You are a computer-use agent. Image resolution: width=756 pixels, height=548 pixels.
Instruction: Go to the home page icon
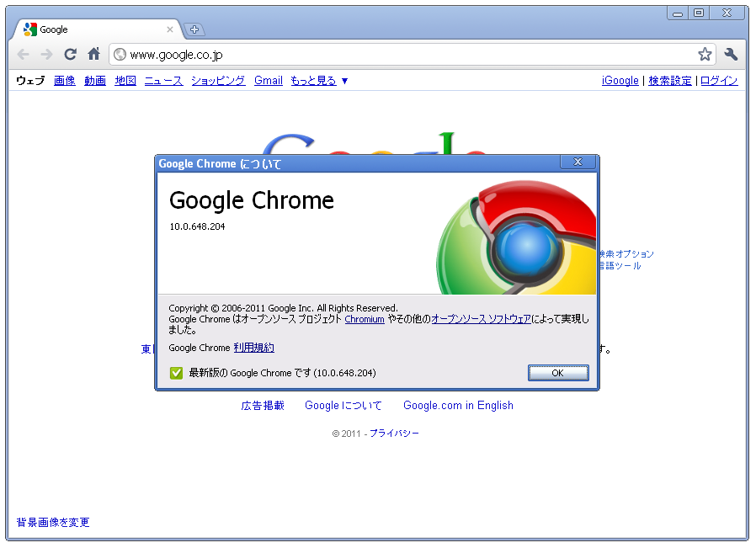pos(93,54)
